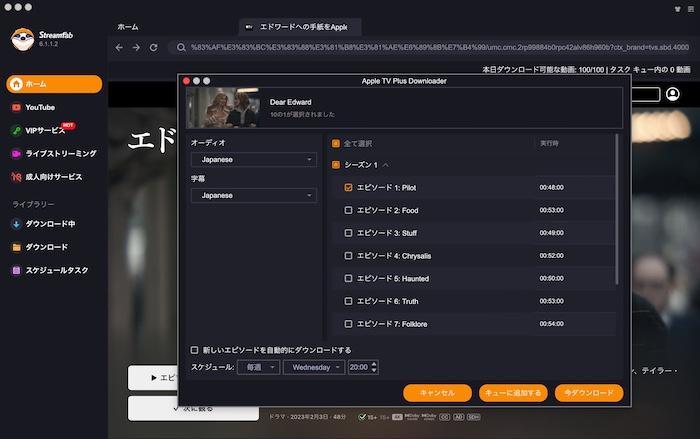Click the VIPサービス key icon
This screenshot has width=700, height=439.
pyautogui.click(x=17, y=130)
